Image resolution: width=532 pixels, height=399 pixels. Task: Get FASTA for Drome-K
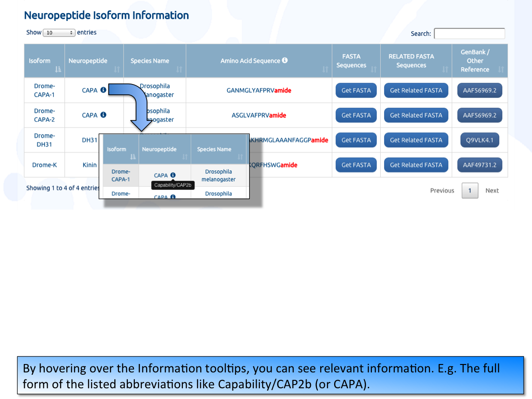click(356, 165)
